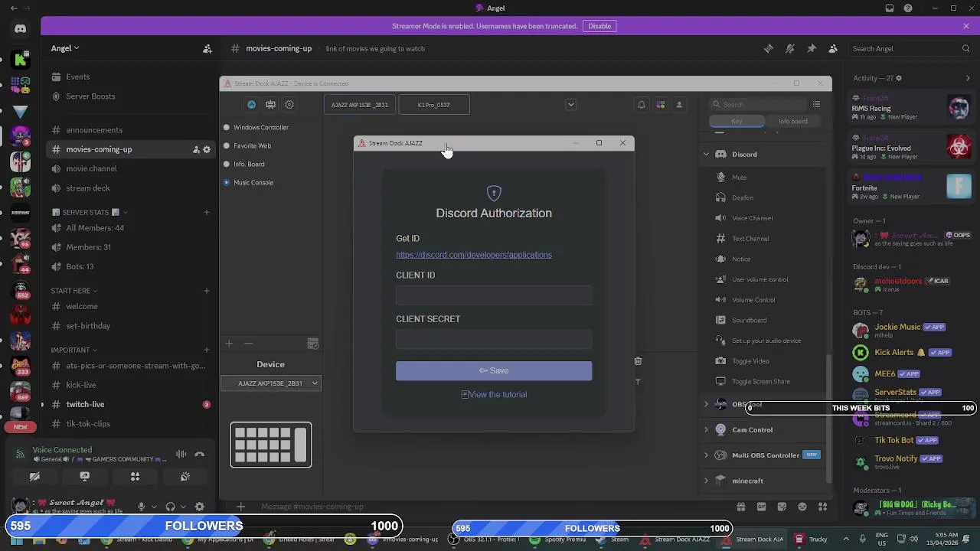Open the AJAZZ AKP153E device dropdown
This screenshot has width=980, height=551.
click(x=271, y=383)
